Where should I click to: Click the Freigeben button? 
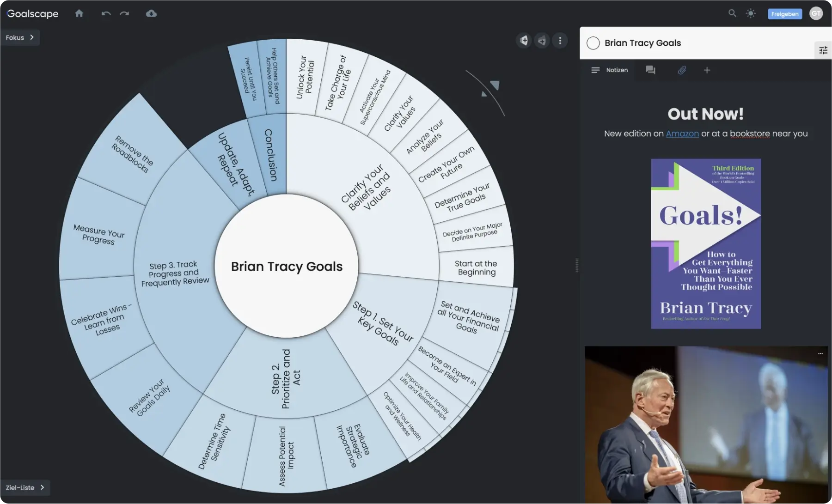784,14
